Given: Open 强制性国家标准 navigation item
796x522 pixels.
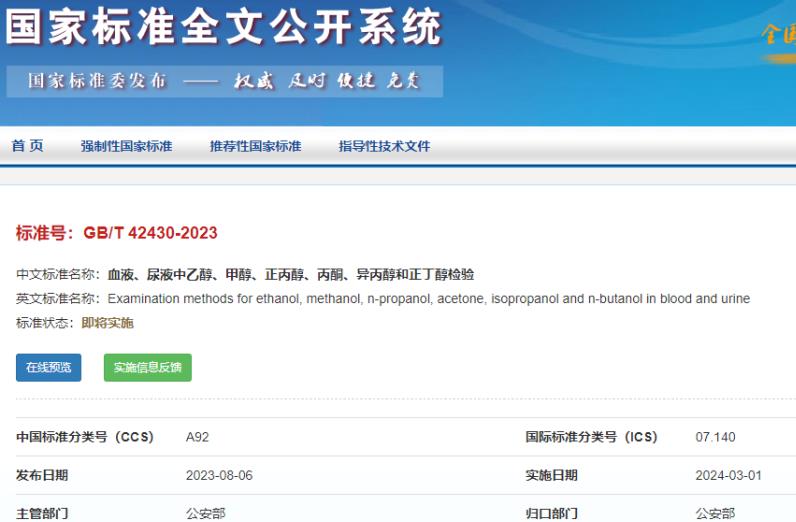Looking at the screenshot, I should click(126, 146).
